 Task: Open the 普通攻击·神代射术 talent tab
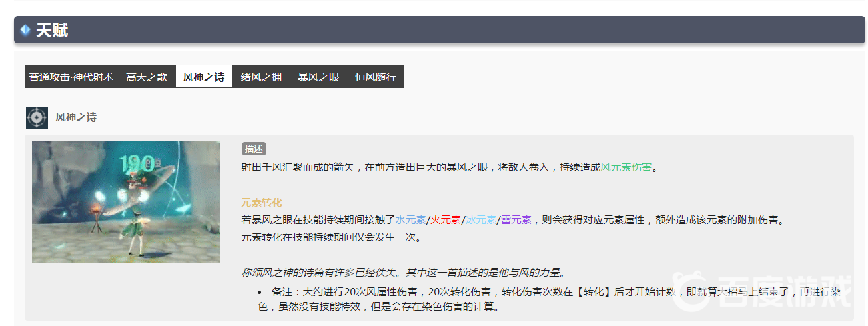(x=71, y=77)
